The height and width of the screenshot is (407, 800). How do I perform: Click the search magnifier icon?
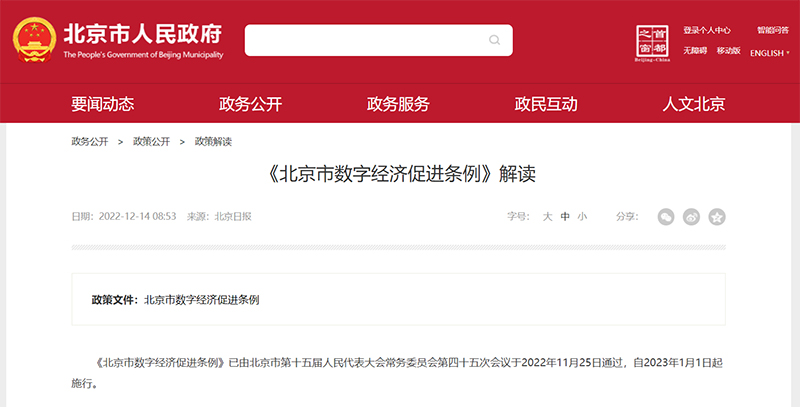(x=494, y=40)
